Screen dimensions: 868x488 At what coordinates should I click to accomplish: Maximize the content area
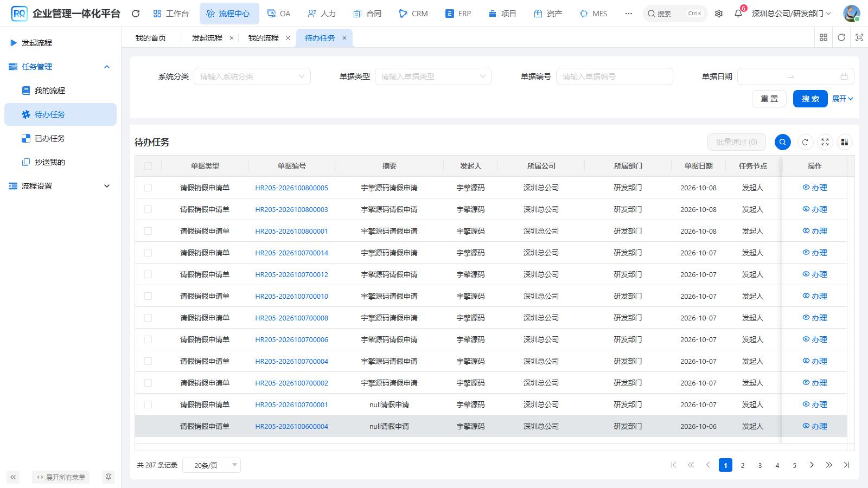pyautogui.click(x=859, y=37)
